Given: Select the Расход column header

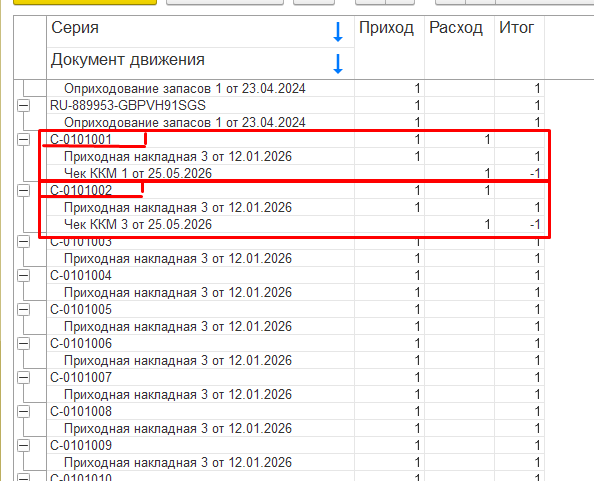Looking at the screenshot, I should coord(456,28).
